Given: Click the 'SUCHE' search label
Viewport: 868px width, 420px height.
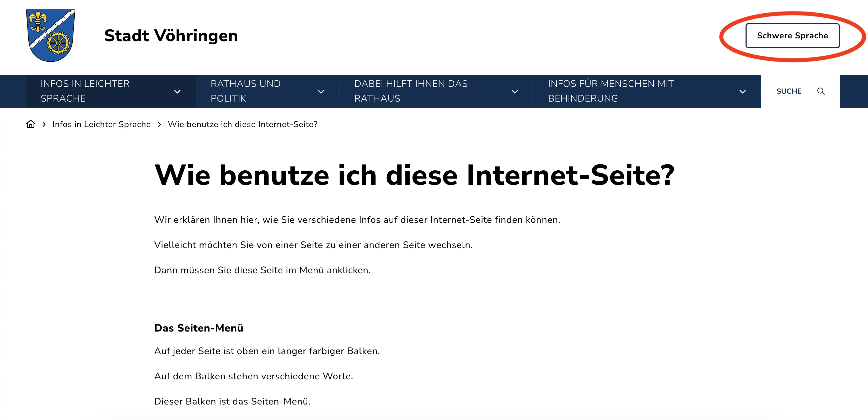Looking at the screenshot, I should pos(789,91).
